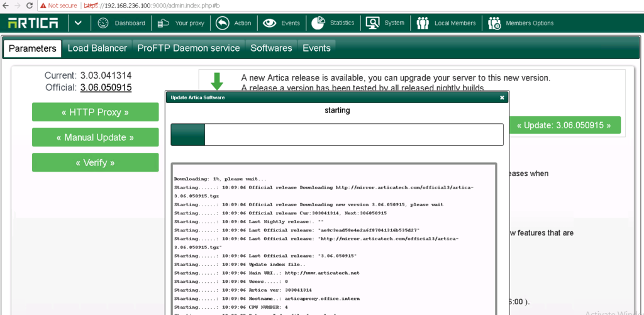The height and width of the screenshot is (315, 644).
Task: Click the System monitor icon
Action: tap(372, 23)
